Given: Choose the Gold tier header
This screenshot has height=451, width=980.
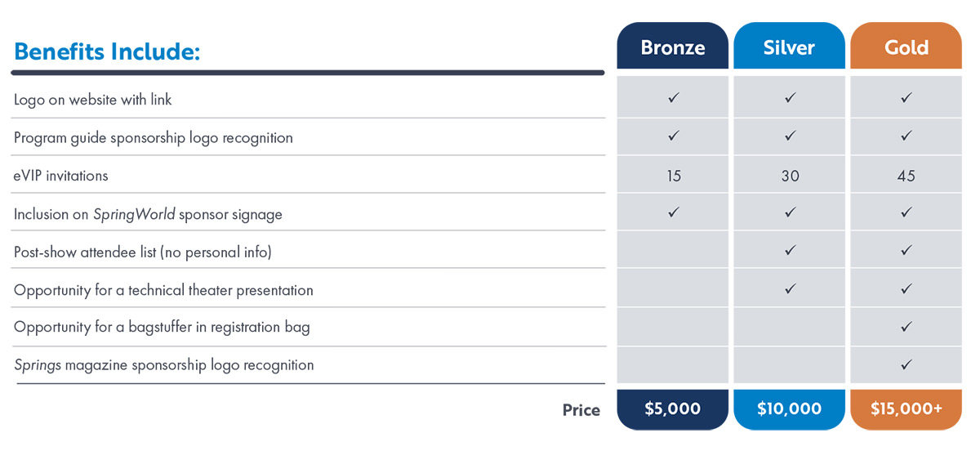Looking at the screenshot, I should point(906,47).
